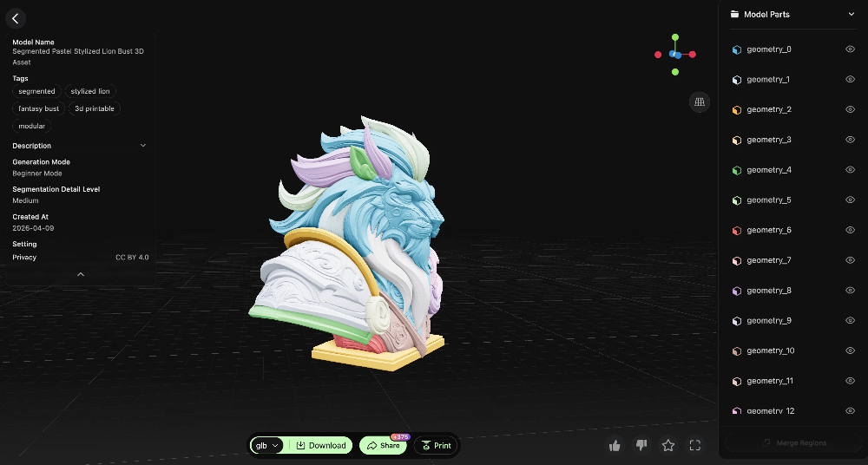This screenshot has width=868, height=465.
Task: Favorite the model with star icon
Action: click(x=668, y=445)
